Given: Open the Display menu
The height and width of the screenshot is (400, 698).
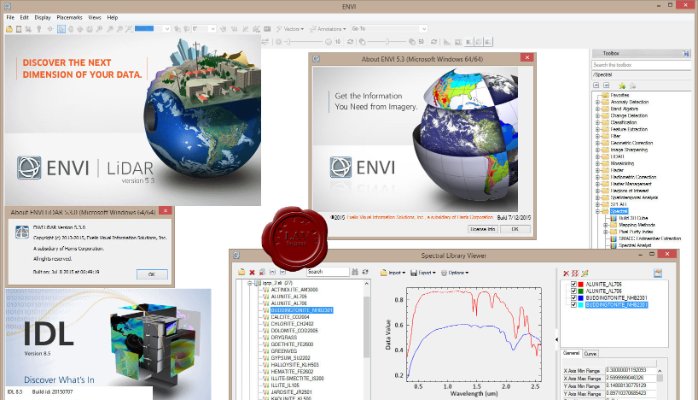Looking at the screenshot, I should (43, 17).
